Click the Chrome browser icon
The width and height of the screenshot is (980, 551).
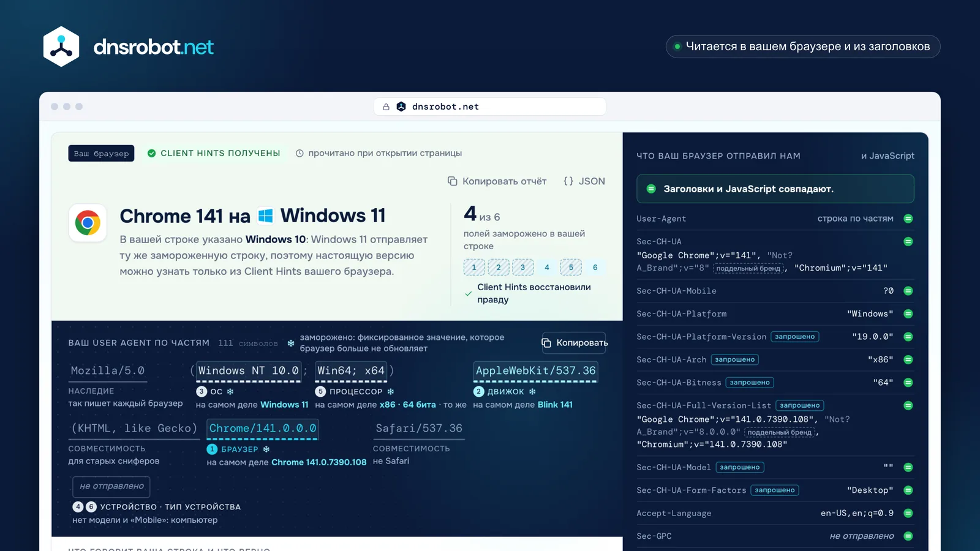[x=88, y=223]
